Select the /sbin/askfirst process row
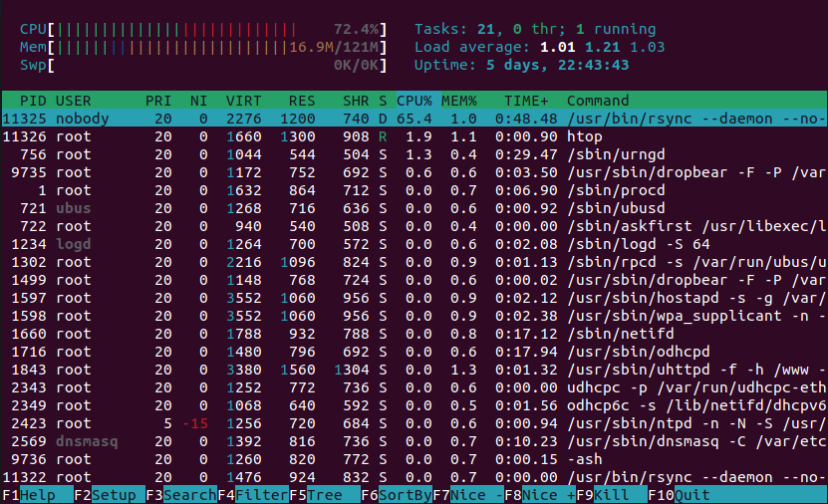 pos(414,226)
